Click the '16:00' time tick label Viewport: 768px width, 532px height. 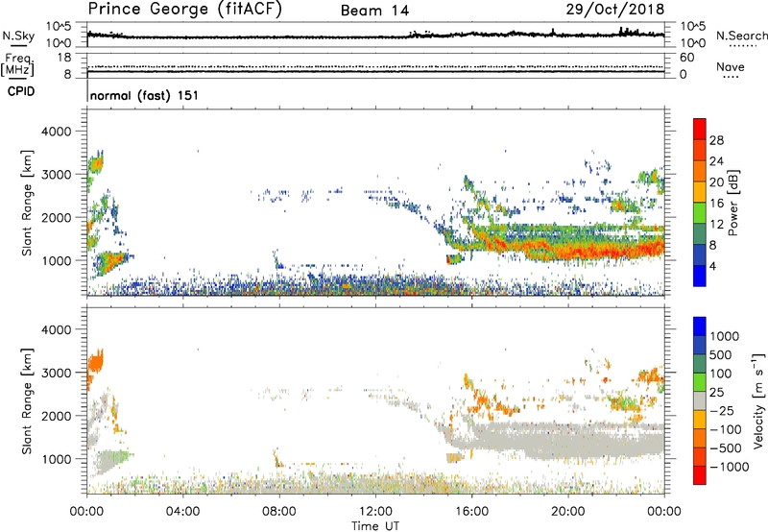[x=472, y=512]
